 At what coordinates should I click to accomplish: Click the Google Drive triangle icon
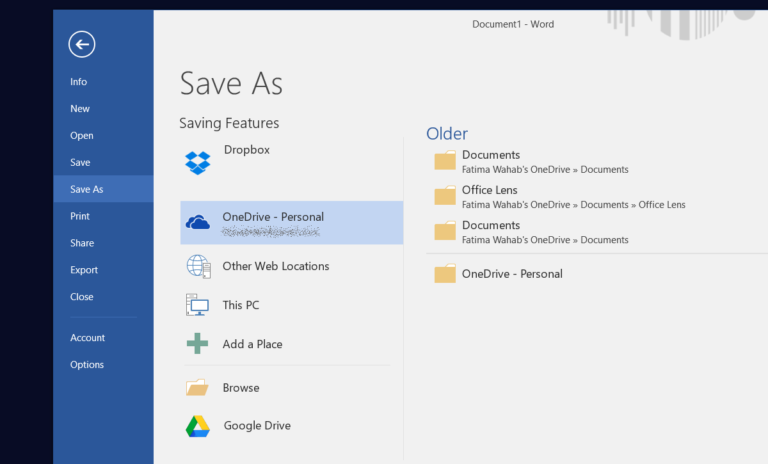198,426
